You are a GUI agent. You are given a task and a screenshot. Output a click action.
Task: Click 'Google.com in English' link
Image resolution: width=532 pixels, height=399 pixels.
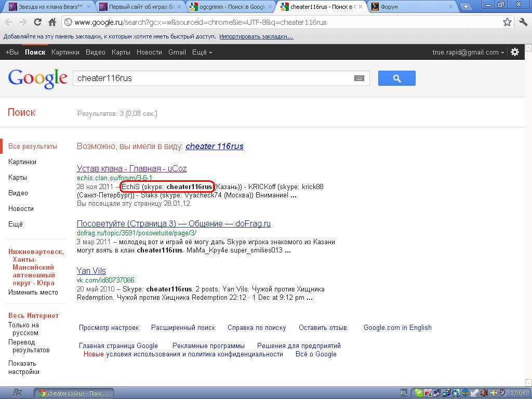point(397,327)
